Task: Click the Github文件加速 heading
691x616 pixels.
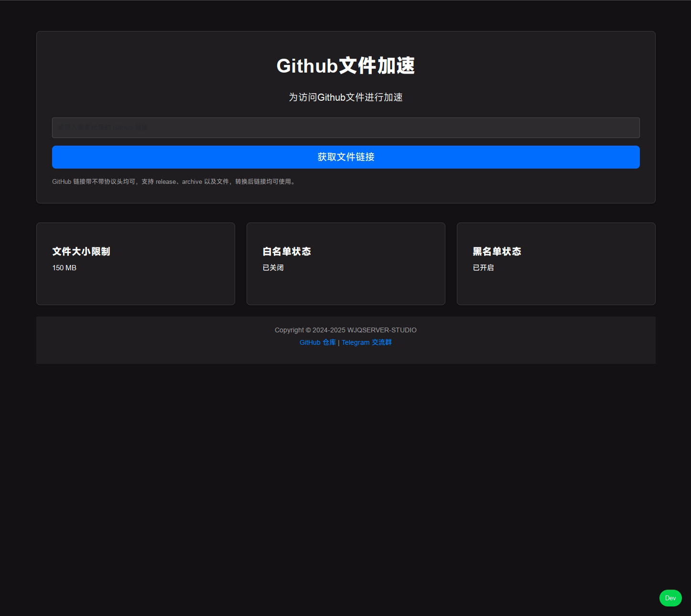Action: tap(345, 66)
